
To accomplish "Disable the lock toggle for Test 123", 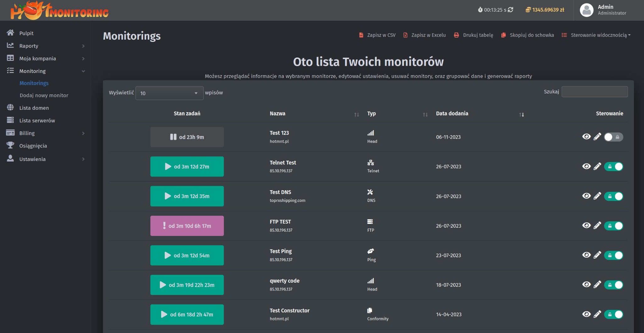I will click(x=613, y=137).
